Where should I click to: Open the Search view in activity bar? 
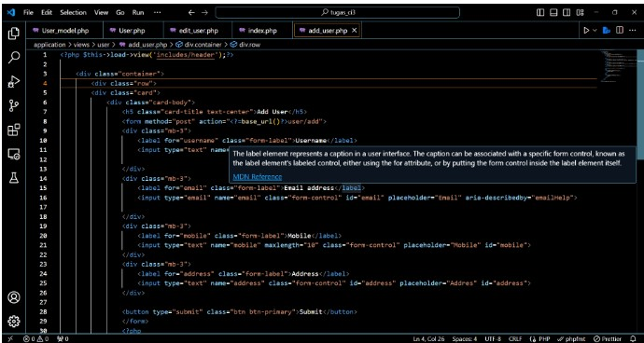[x=14, y=58]
